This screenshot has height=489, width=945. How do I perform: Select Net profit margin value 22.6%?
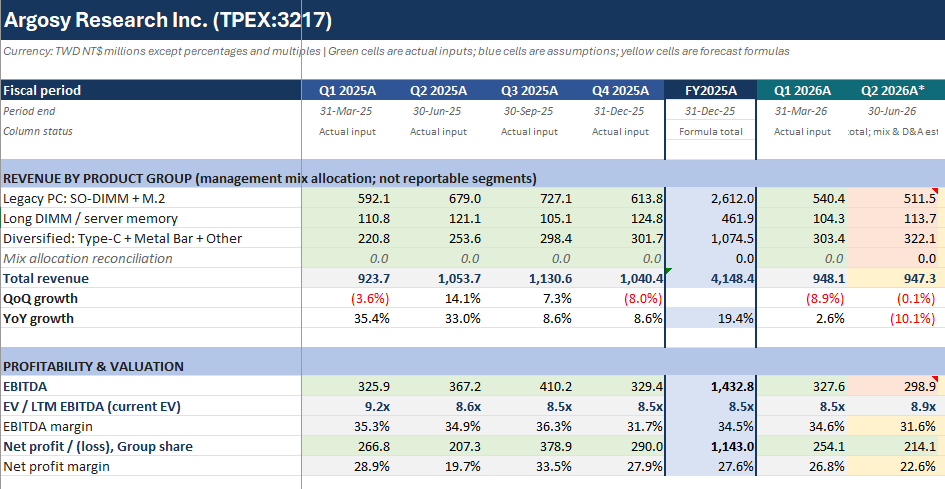tap(893, 465)
